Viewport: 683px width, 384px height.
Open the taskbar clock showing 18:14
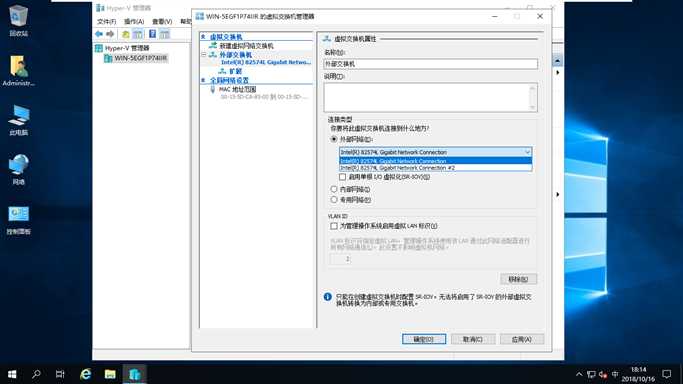[x=638, y=374]
